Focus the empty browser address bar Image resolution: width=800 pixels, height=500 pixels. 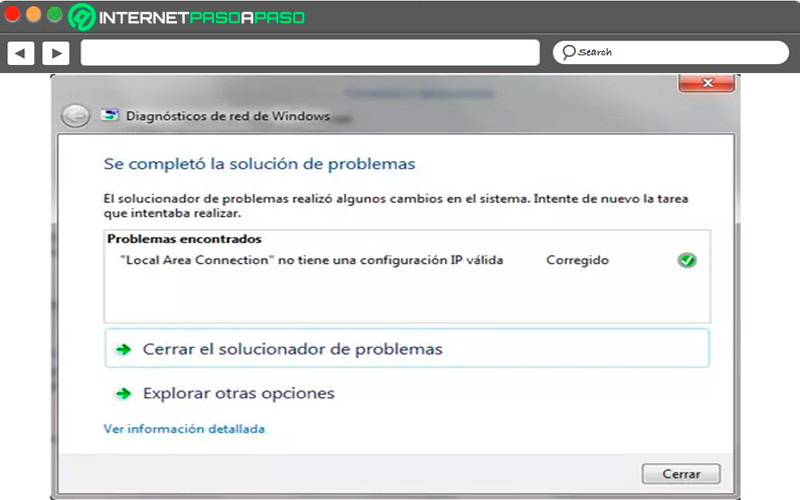click(310, 52)
